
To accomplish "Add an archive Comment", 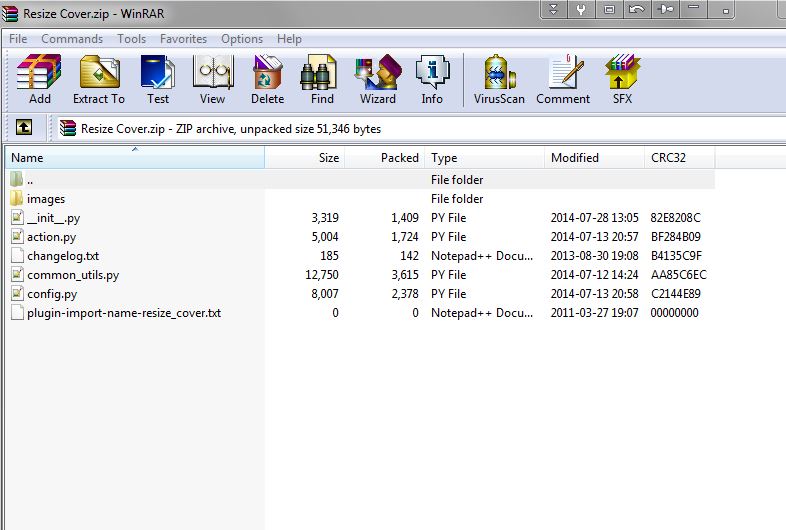I will coord(563,79).
